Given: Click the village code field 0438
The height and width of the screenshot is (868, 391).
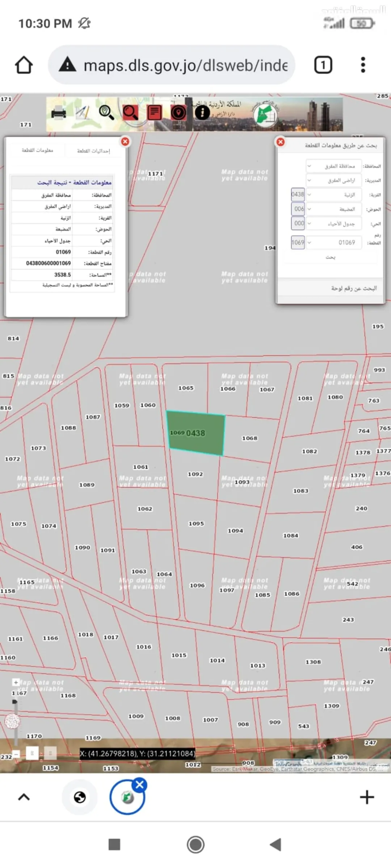Looking at the screenshot, I should click(298, 194).
